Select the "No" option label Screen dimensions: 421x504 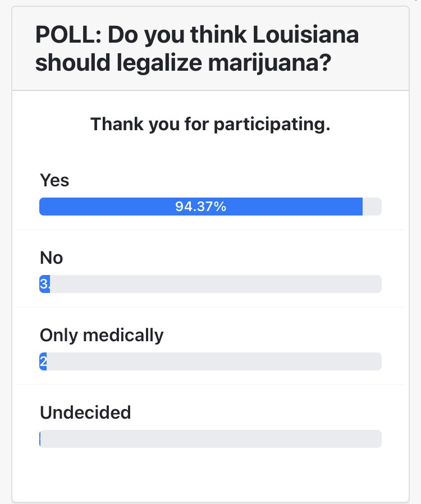pos(52,258)
